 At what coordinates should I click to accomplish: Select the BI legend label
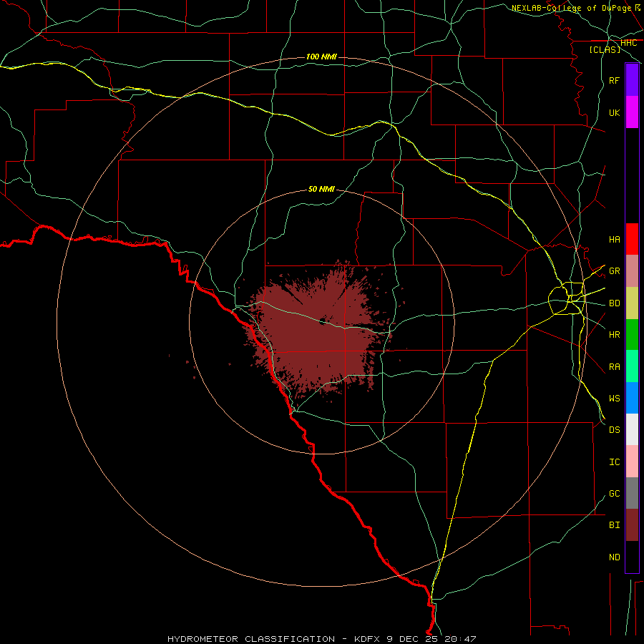614,525
